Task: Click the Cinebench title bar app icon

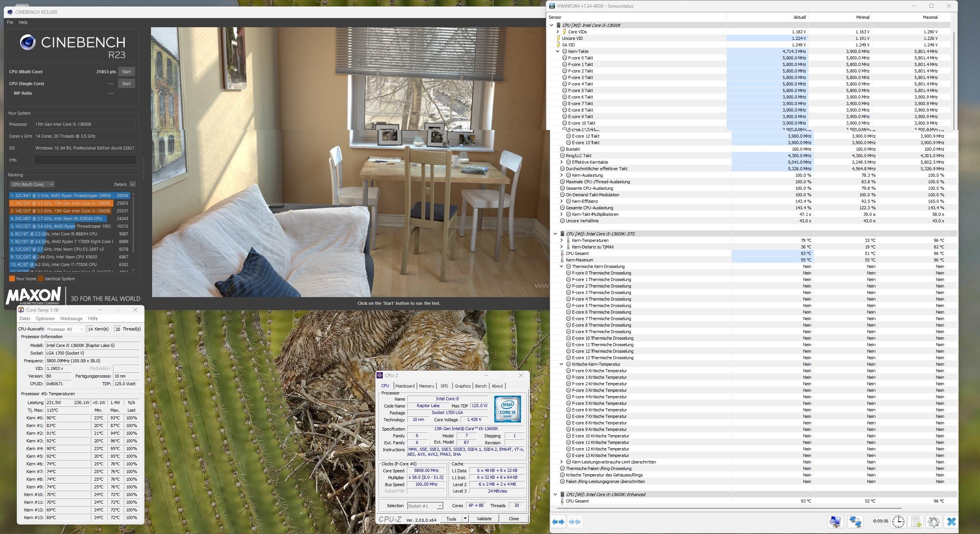Action: pos(10,12)
